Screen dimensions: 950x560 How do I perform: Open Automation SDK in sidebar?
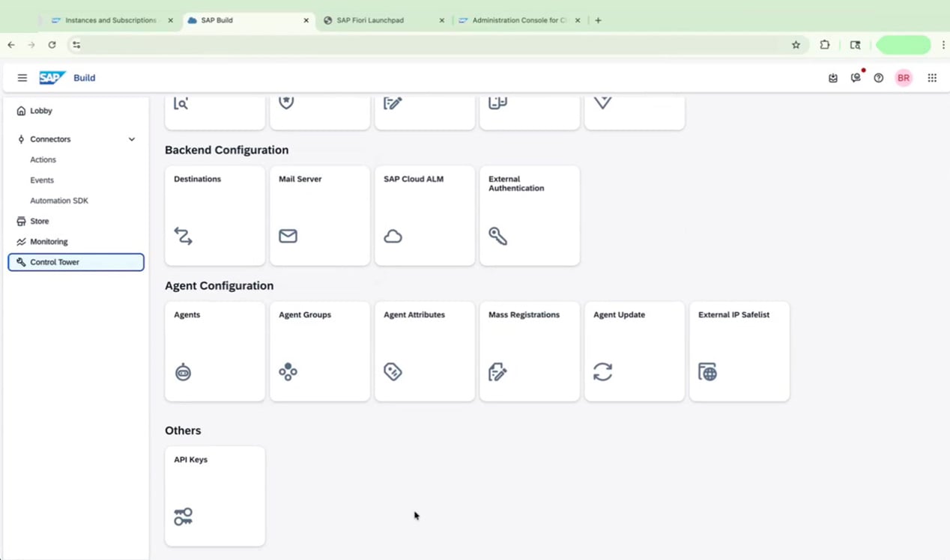pos(59,201)
